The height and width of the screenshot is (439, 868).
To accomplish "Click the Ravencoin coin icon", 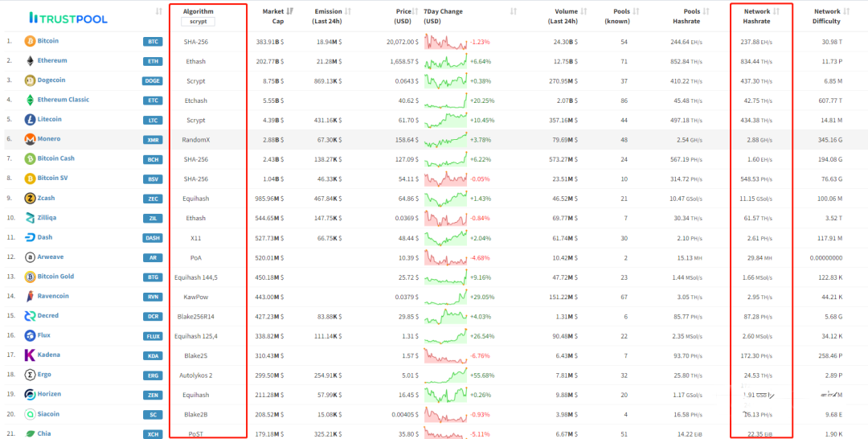I will [x=30, y=297].
